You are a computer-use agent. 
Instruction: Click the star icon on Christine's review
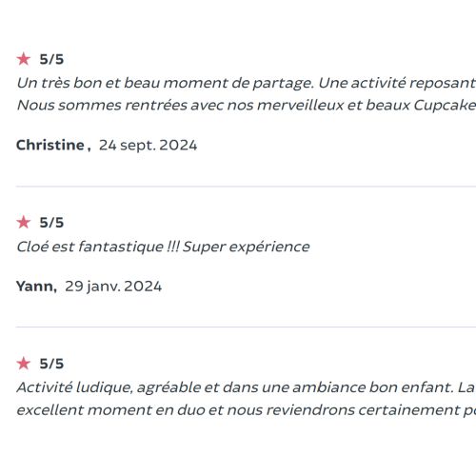tap(24, 59)
